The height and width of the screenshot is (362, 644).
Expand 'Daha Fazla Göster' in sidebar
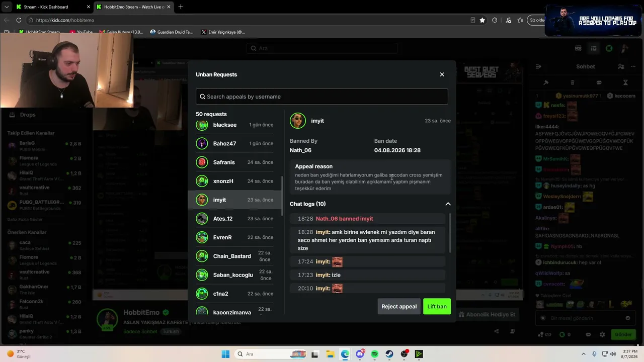pyautogui.click(x=25, y=219)
